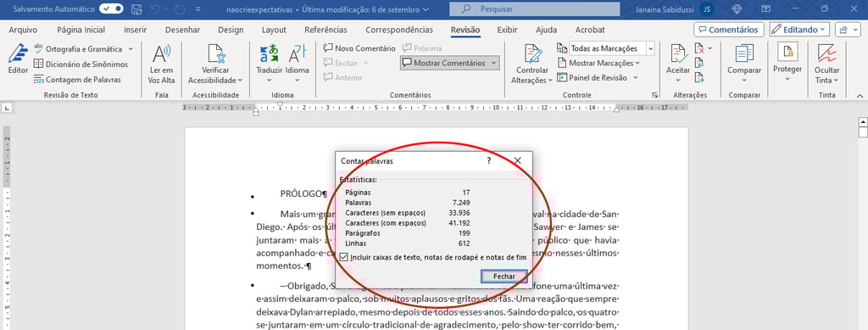Switch to Página Inicial tab
This screenshot has height=330, width=868.
(81, 30)
